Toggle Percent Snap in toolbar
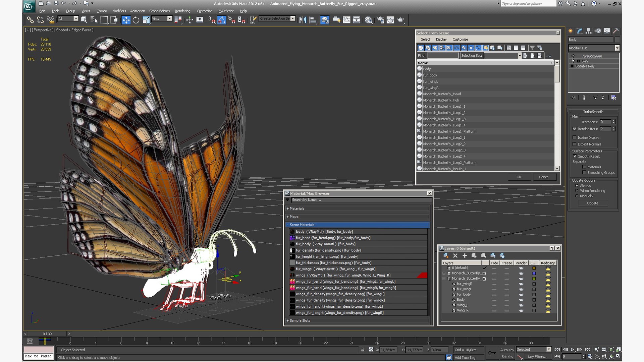Screen dimensions: 644x362 click(231, 20)
